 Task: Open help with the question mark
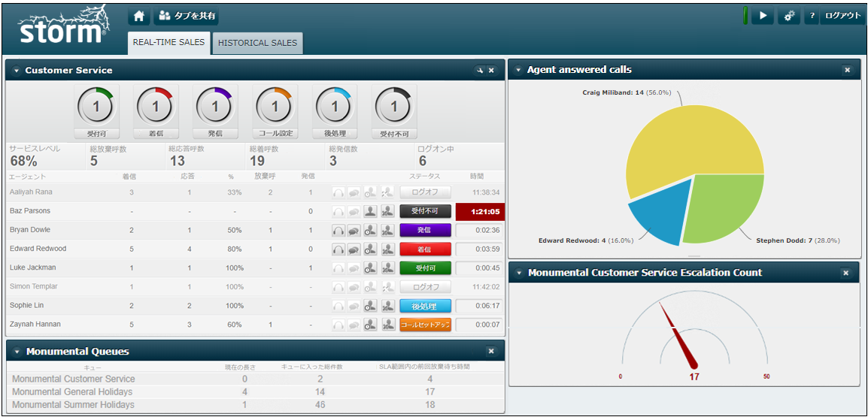(x=812, y=16)
